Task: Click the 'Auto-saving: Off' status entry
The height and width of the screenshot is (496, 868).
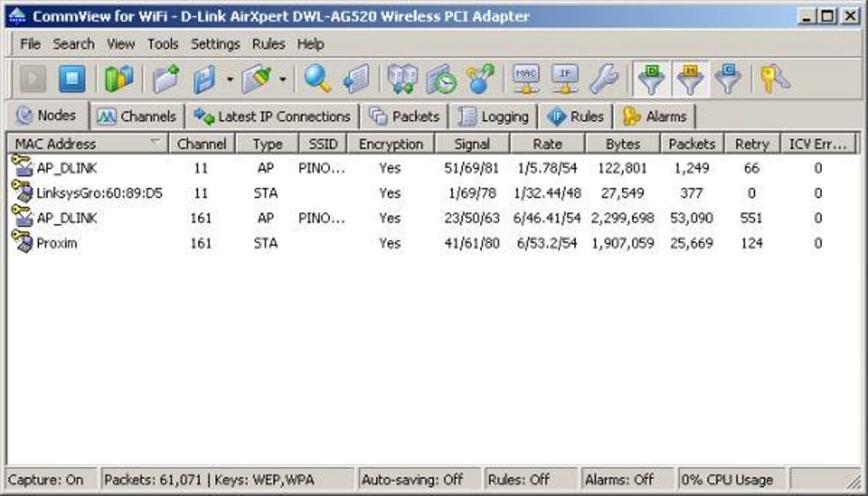Action: (x=420, y=479)
